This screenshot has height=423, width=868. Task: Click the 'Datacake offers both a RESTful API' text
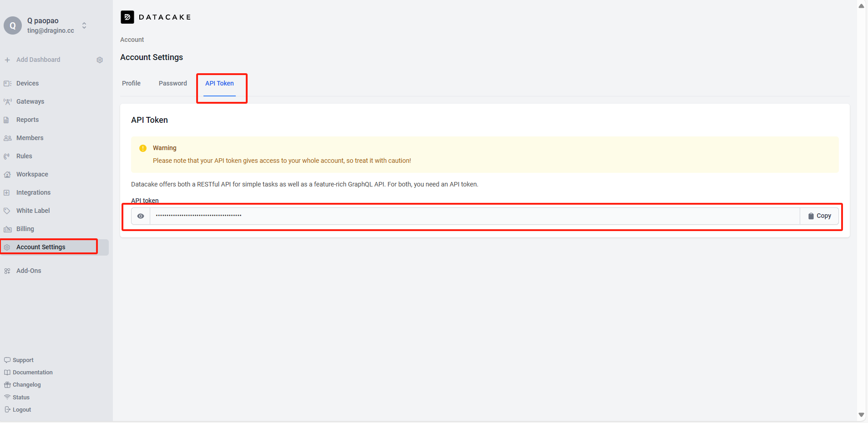tap(305, 184)
